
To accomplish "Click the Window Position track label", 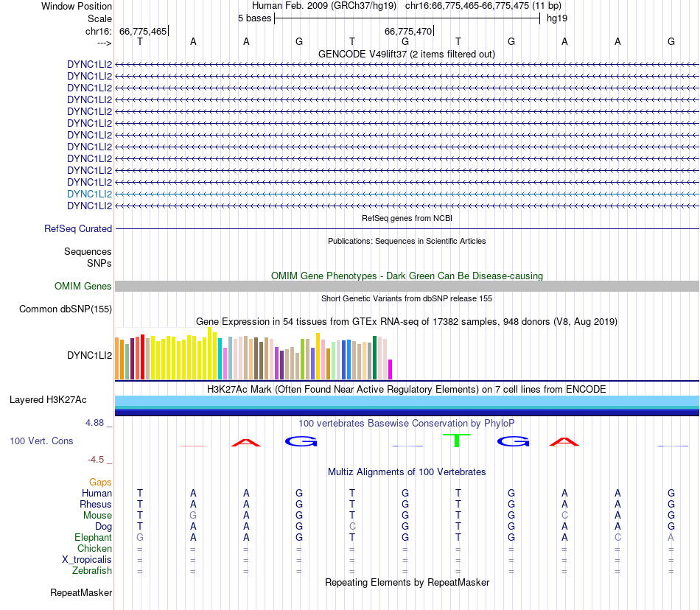I will tap(77, 6).
